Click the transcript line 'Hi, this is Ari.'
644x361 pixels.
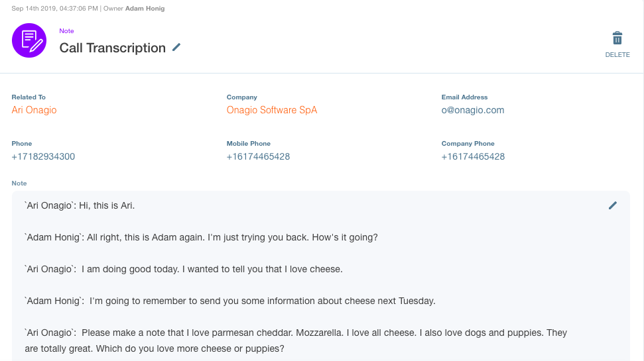click(107, 205)
